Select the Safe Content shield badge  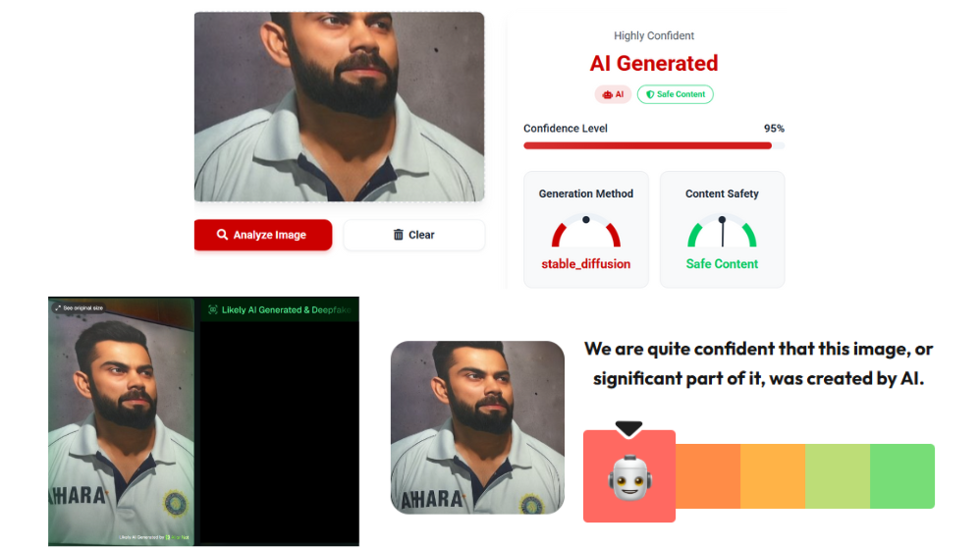pos(675,94)
